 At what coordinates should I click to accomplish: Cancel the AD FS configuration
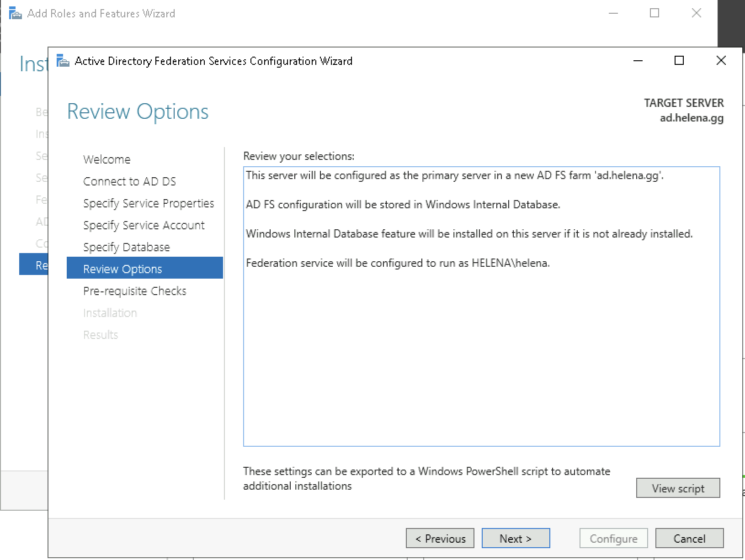[x=689, y=539]
